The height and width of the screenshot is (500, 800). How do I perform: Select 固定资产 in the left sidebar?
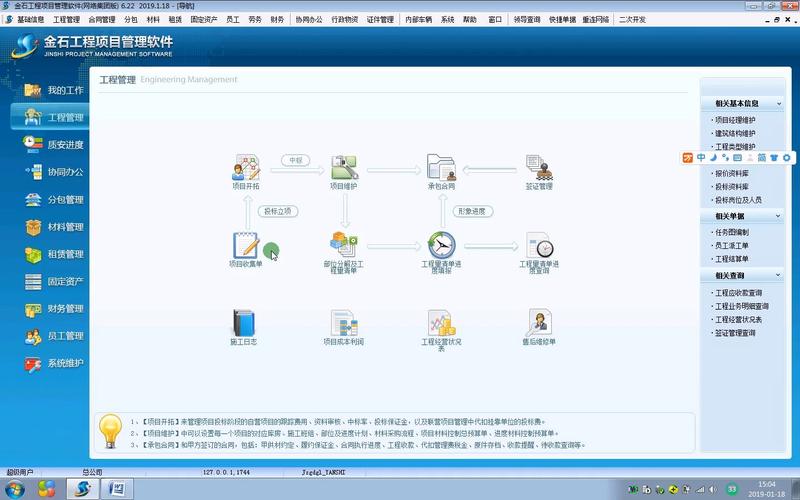click(x=53, y=281)
